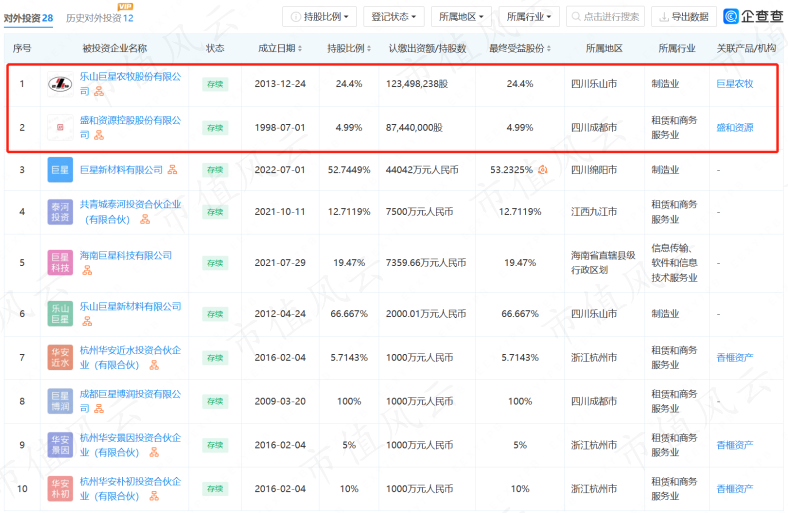Click equity structure icon beside 乐山巨星农牧
Screen dimensions: 788x513
click(99, 91)
